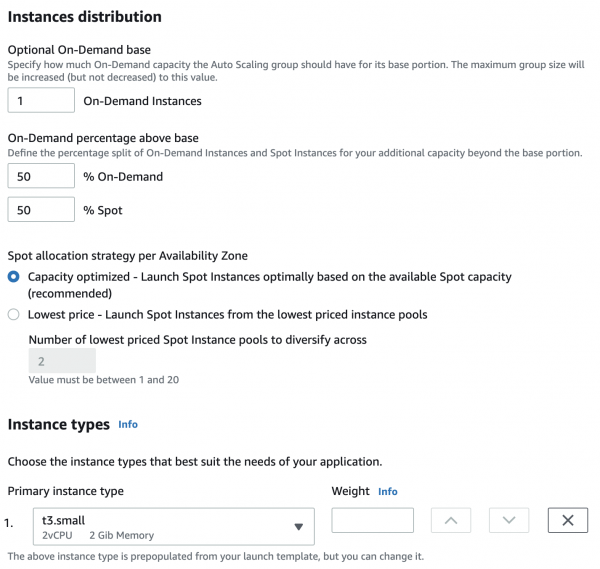Click the Instance types section heading
The height and width of the screenshot is (569, 600).
click(x=58, y=424)
